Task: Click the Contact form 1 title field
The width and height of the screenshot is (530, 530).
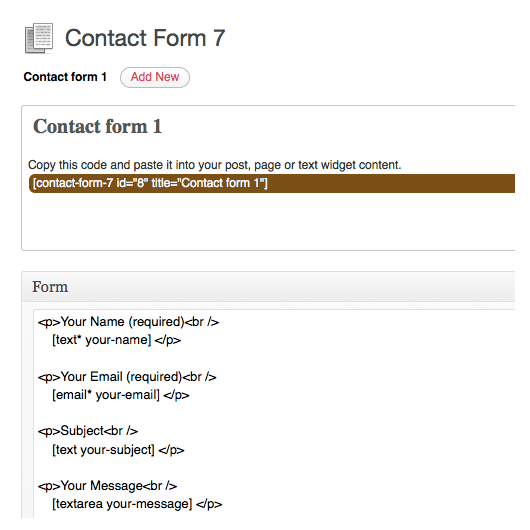Action: coord(97,127)
